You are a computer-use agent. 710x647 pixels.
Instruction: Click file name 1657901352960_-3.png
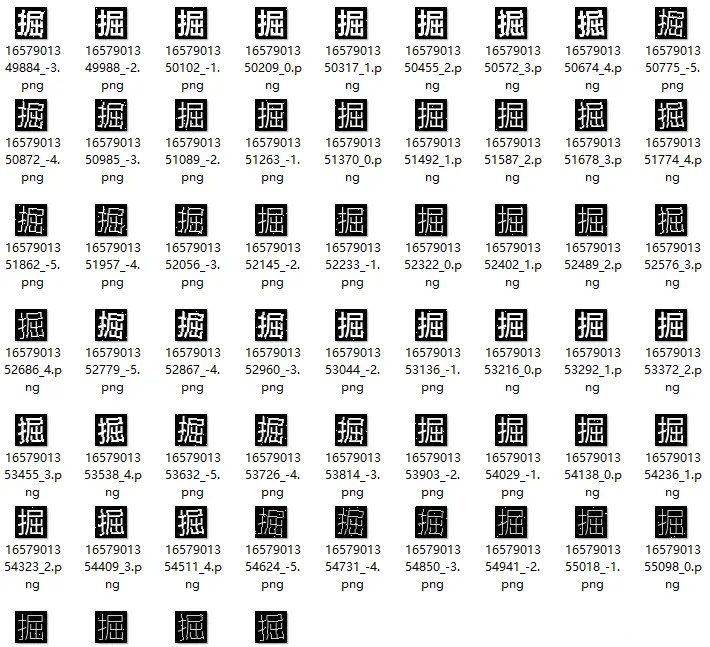[x=273, y=370]
